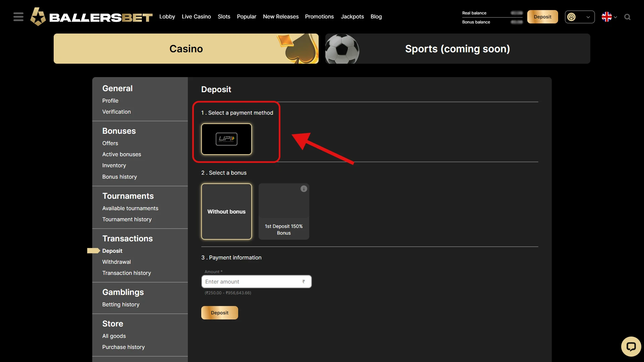Click the gold Deposit button
This screenshot has height=362, width=644.
(542, 17)
